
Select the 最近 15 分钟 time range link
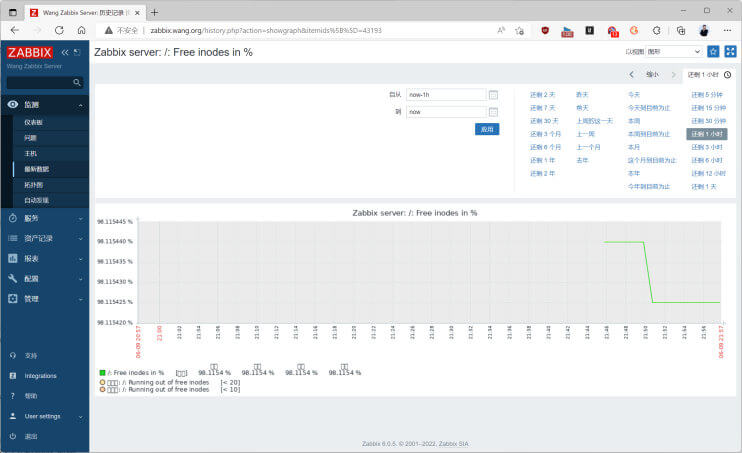point(708,108)
